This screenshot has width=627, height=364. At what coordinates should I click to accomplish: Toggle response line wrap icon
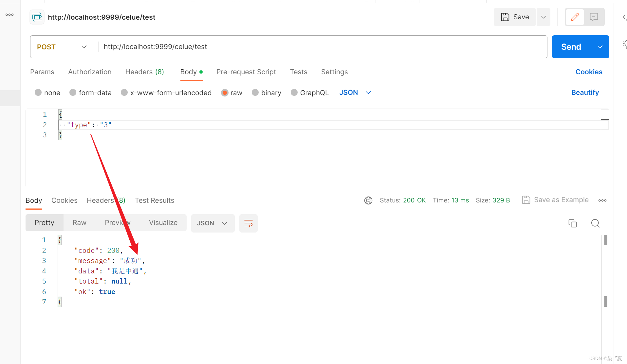point(249,223)
